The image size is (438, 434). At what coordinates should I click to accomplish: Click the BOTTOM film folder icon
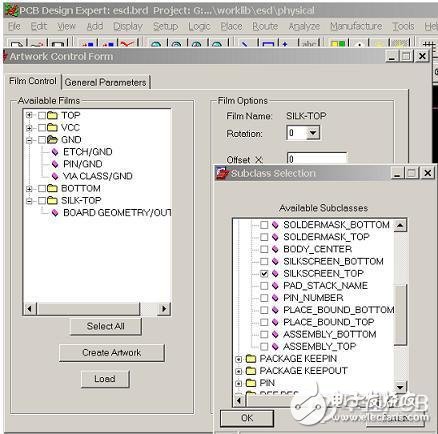pos(52,188)
